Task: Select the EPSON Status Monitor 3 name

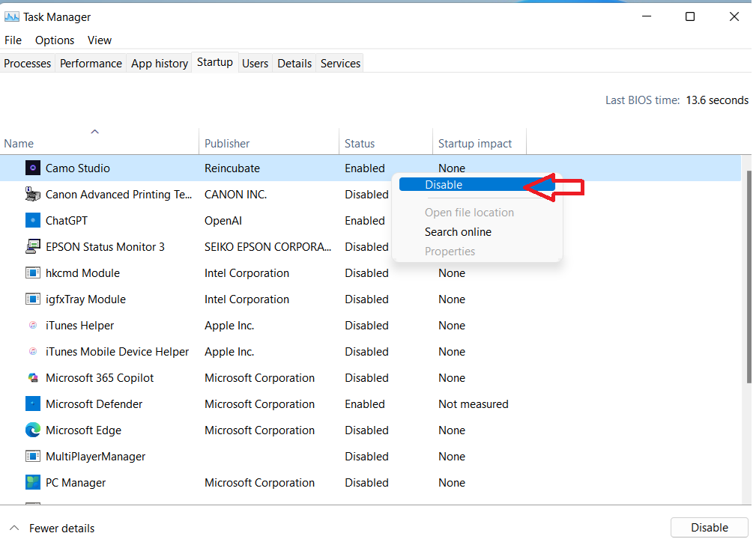Action: tap(105, 247)
